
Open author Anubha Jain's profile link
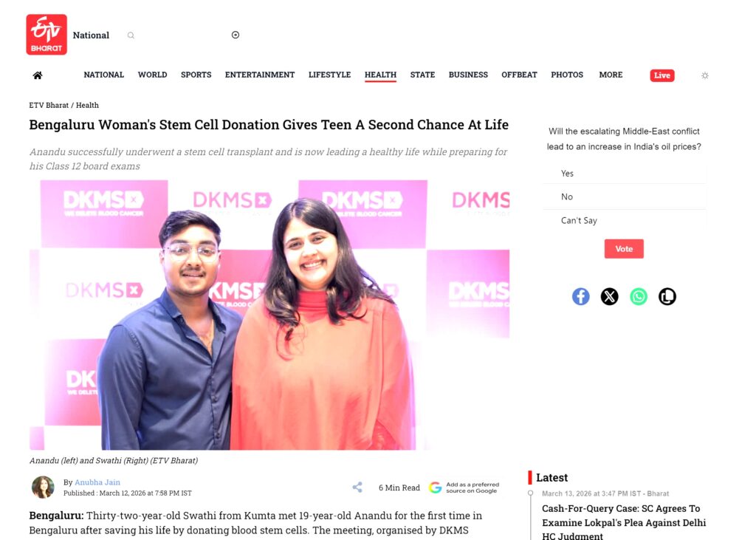coord(97,482)
